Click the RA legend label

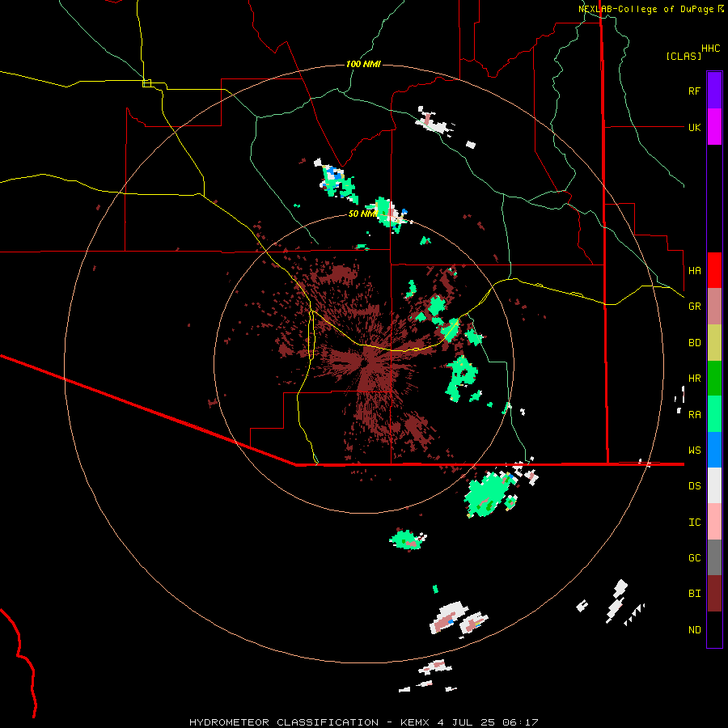(694, 415)
